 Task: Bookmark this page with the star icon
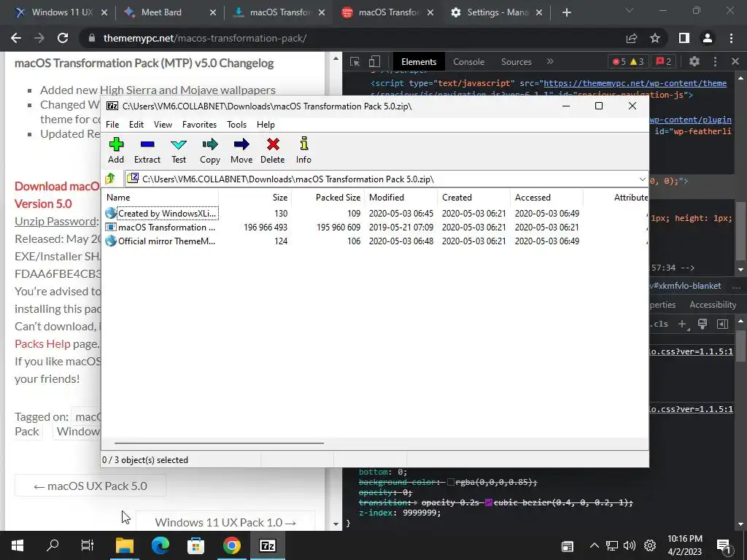coord(655,38)
